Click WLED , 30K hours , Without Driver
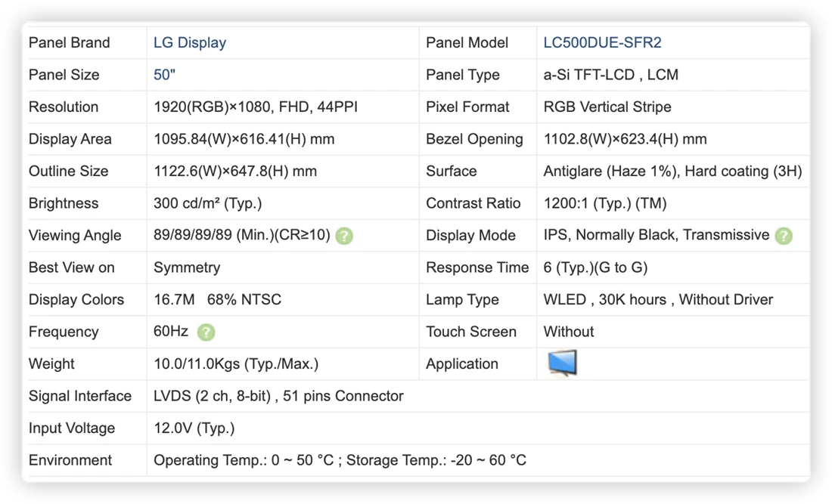Image resolution: width=832 pixels, height=504 pixels. tap(658, 300)
